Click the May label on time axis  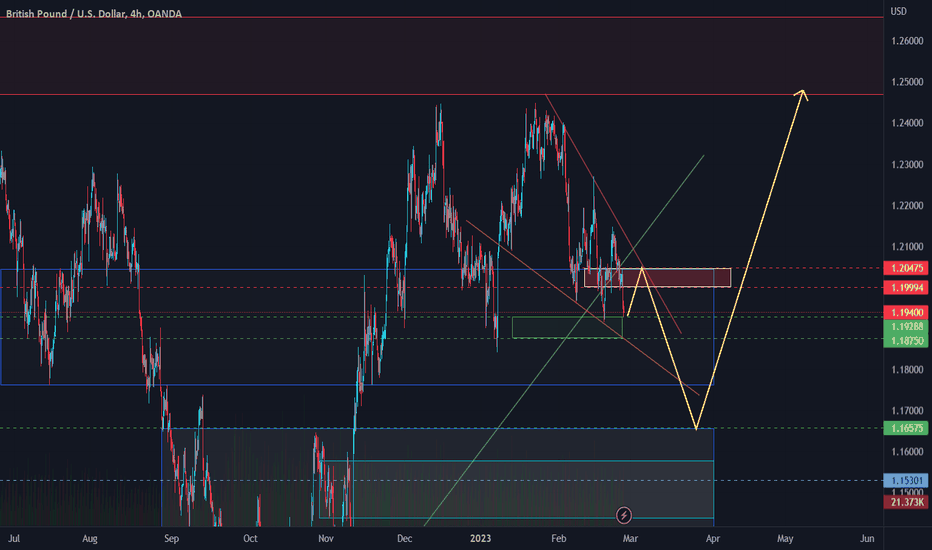(785, 539)
